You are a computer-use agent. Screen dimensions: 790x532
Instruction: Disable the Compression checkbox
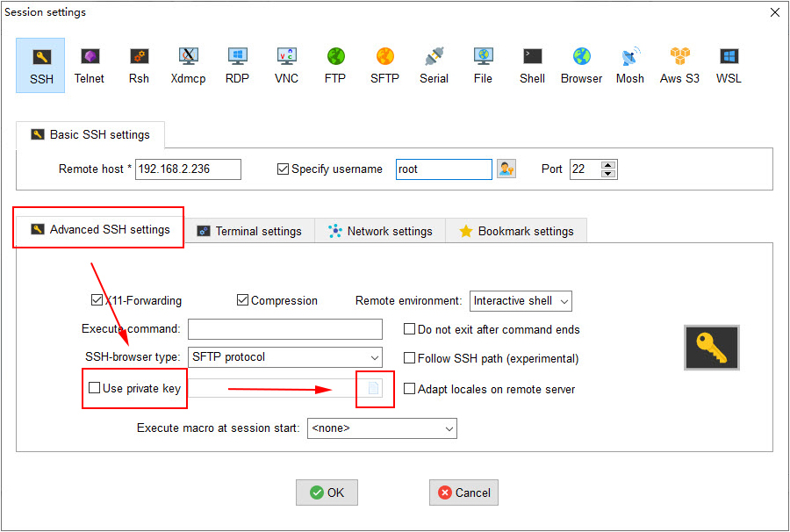[243, 300]
